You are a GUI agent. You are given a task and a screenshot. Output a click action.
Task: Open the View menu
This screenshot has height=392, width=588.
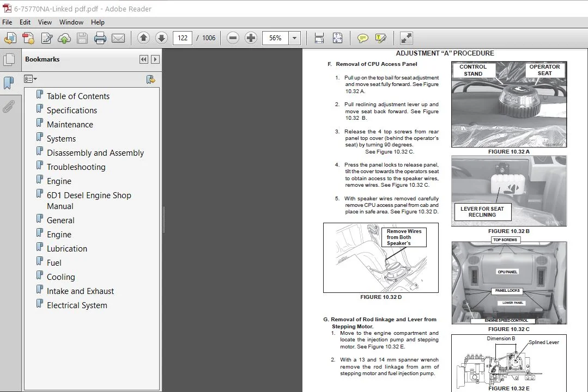point(45,22)
